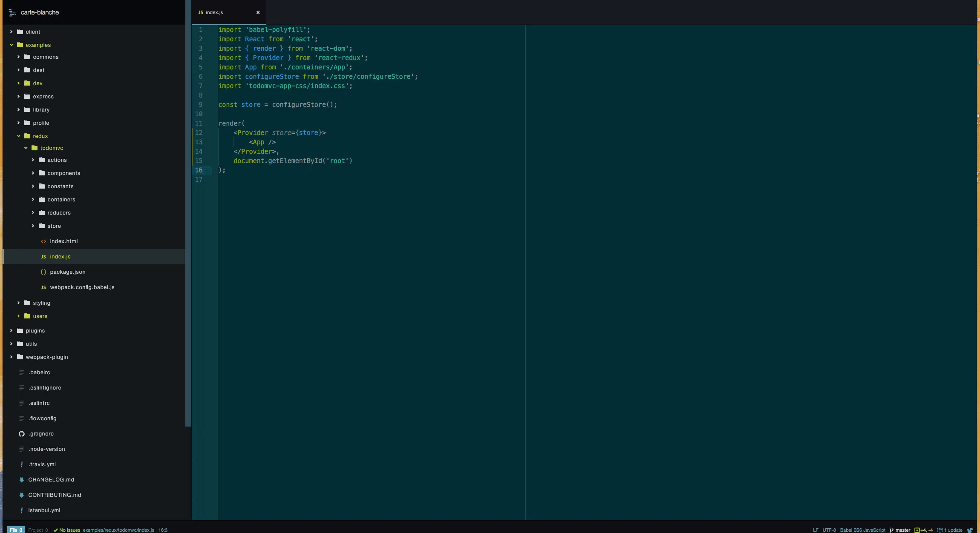Click the No Issues linter status
The width and height of the screenshot is (980, 533).
click(x=67, y=530)
